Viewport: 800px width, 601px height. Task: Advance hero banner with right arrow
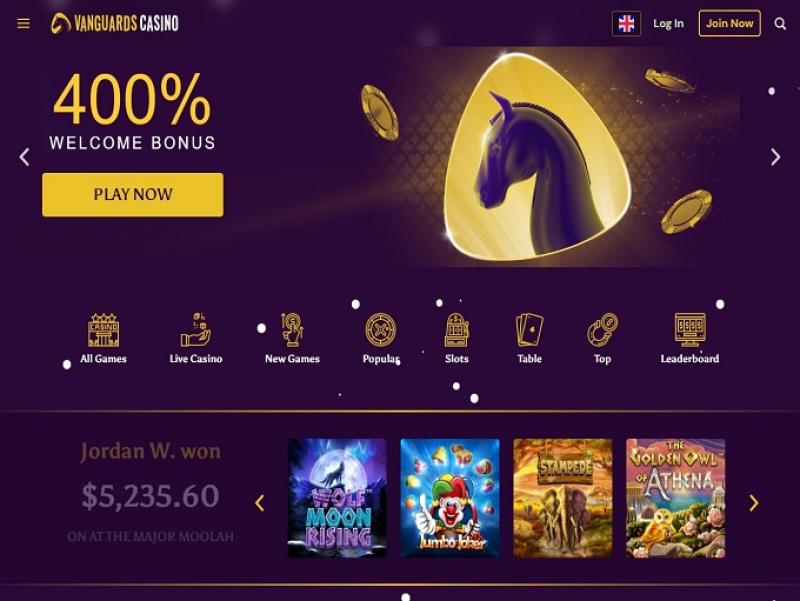click(x=776, y=157)
